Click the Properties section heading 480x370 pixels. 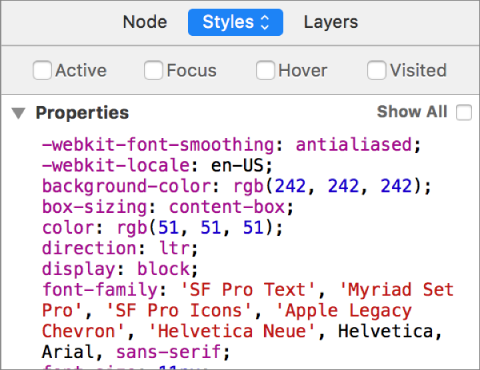coord(82,113)
